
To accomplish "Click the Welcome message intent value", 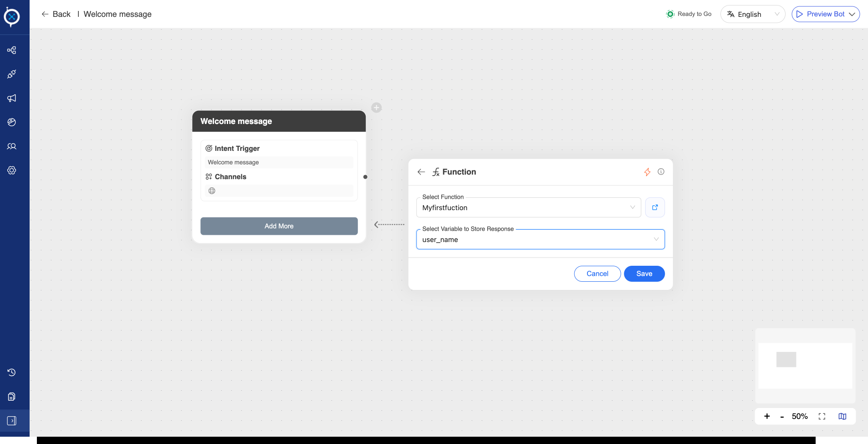I will [x=279, y=162].
